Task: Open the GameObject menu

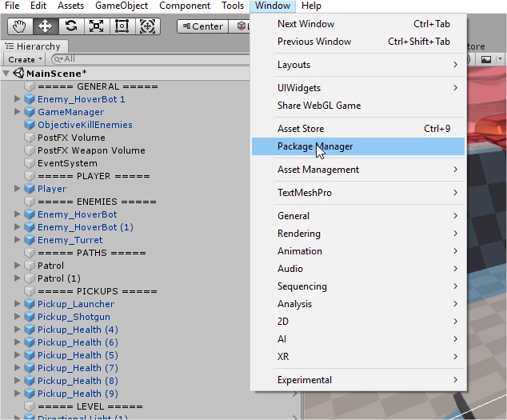Action: tap(122, 6)
